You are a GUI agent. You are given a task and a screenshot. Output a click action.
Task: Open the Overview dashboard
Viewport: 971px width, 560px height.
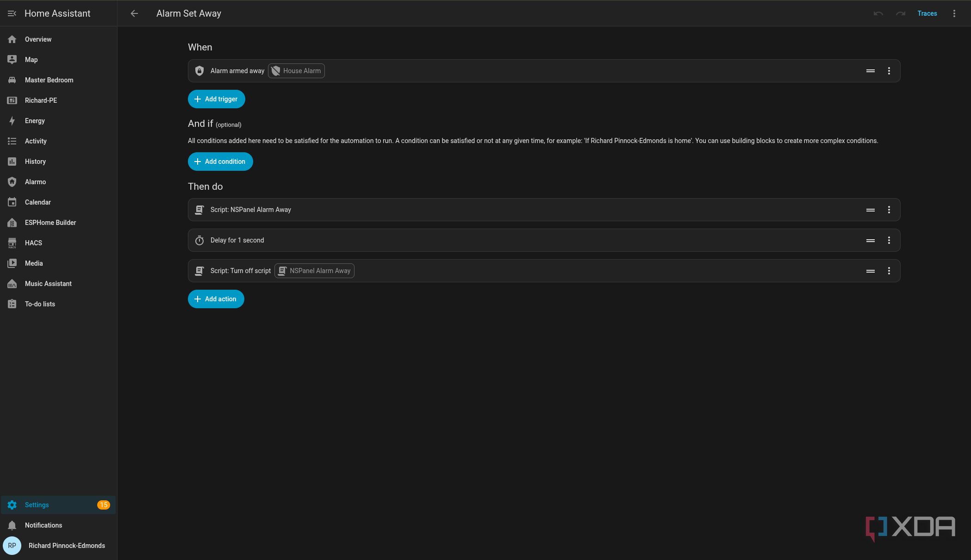(58, 39)
